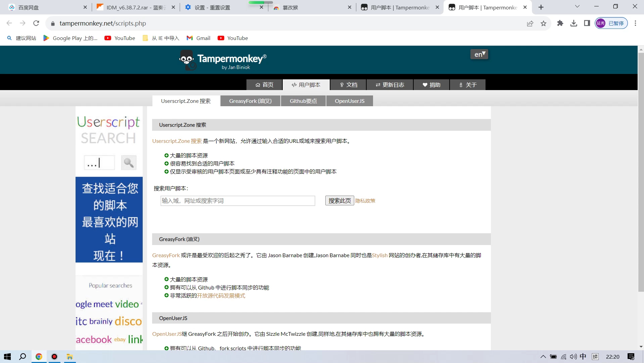
Task: Click the 搜索此页 button
Action: pos(339,201)
